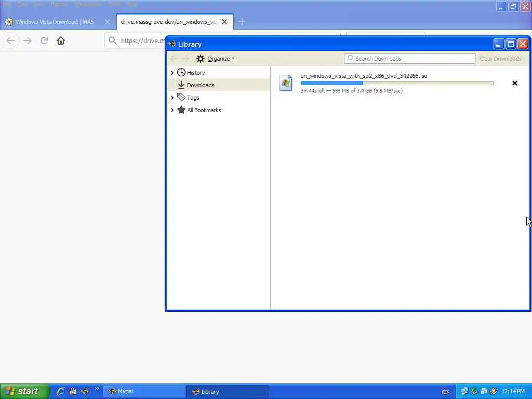
Task: Expand the Tags tree node
Action: coord(172,98)
